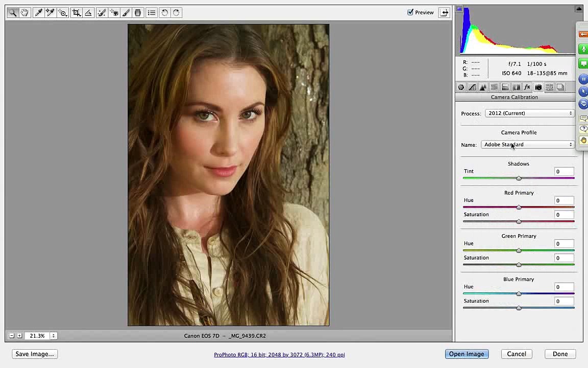Screen dimensions: 588x368
Task: Open workflow options ProPhoto RGB link
Action: click(279, 355)
